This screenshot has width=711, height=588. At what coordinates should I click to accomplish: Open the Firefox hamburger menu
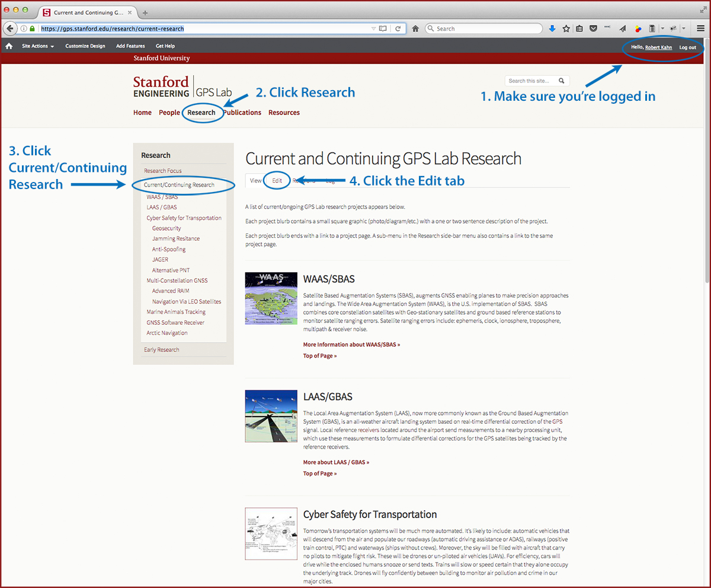[700, 28]
